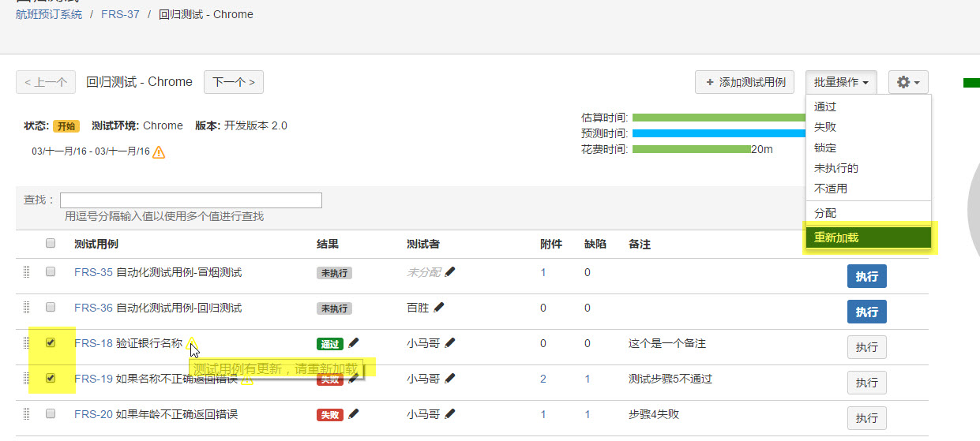
Task: Edit FRS-20 失败 result with pencil icon
Action: pos(354,413)
